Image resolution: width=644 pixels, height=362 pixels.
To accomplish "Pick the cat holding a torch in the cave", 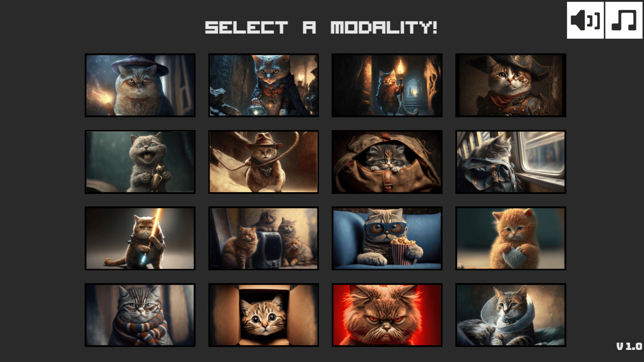I will [387, 85].
